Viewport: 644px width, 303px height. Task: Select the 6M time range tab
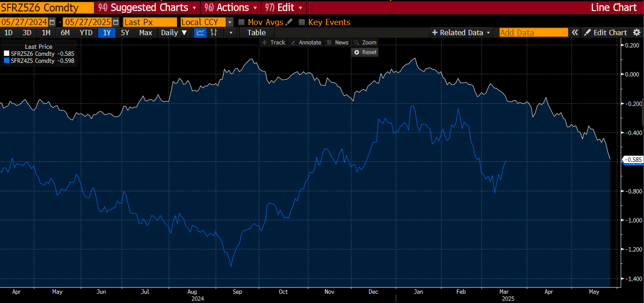pos(65,33)
